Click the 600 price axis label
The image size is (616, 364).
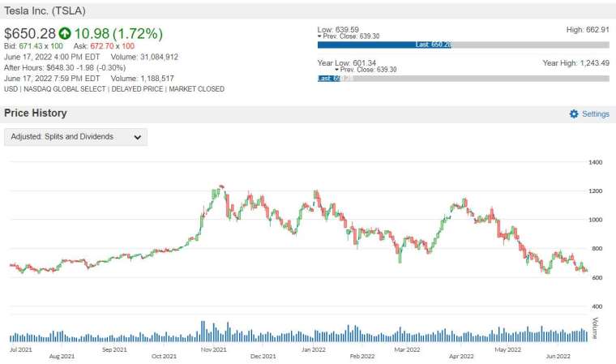(597, 277)
